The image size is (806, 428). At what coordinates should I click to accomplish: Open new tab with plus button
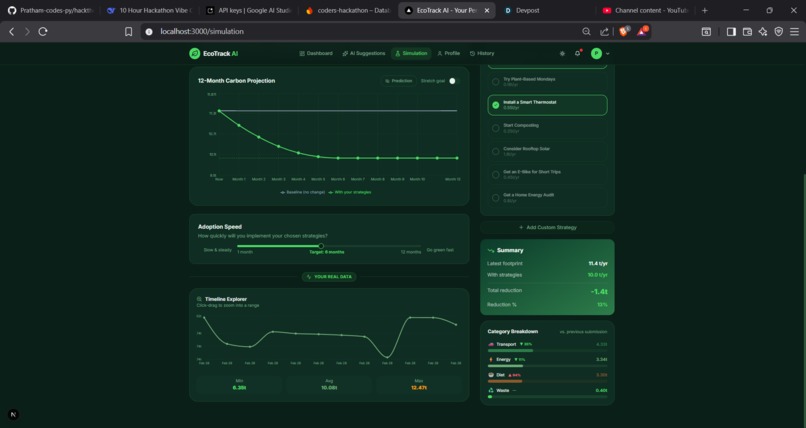(x=705, y=10)
